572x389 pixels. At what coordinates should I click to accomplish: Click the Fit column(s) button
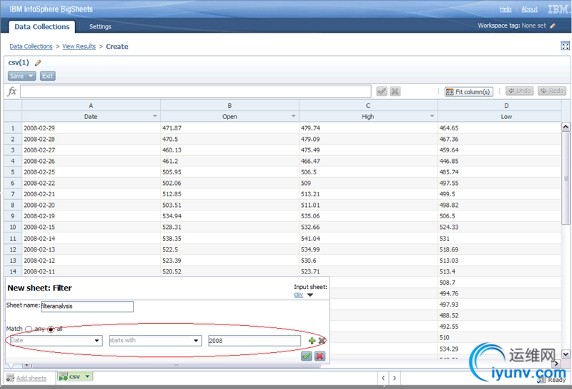pos(469,92)
